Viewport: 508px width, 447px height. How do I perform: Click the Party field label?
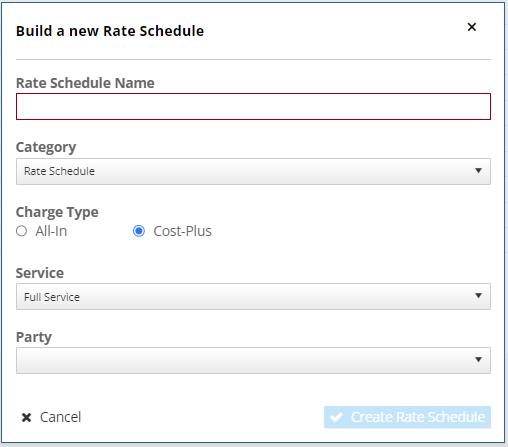[34, 337]
